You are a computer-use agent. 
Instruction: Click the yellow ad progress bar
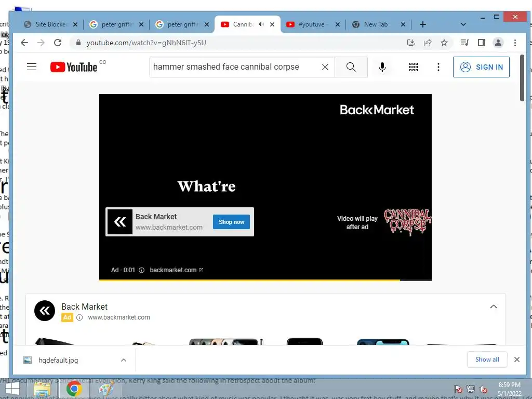[x=249, y=280]
